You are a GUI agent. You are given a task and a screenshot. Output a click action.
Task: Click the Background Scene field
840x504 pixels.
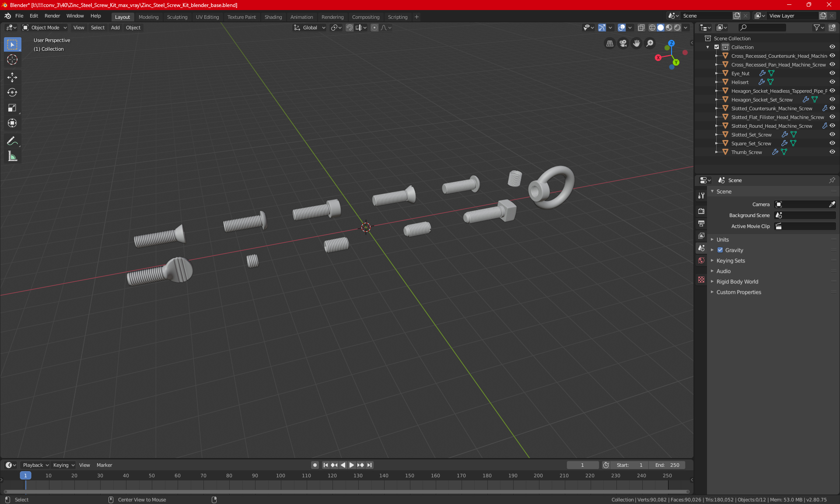(805, 215)
